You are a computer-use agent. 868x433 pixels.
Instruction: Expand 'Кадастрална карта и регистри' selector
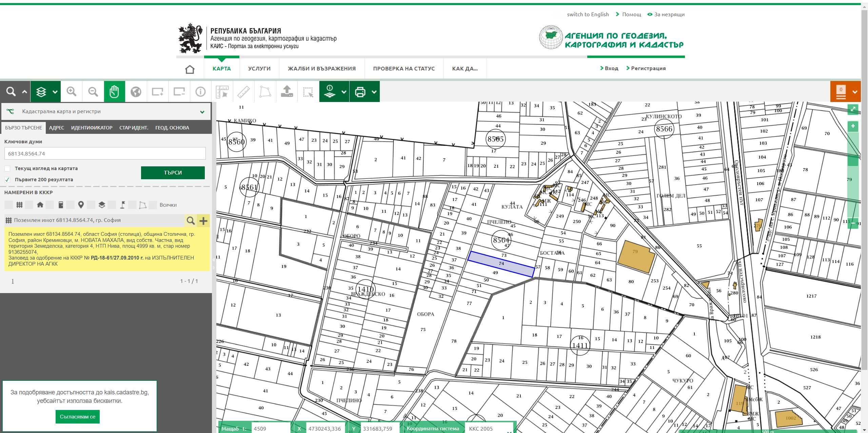pyautogui.click(x=202, y=112)
